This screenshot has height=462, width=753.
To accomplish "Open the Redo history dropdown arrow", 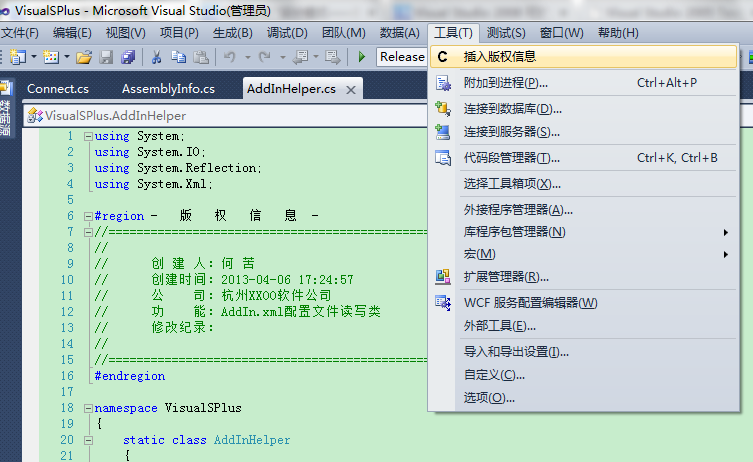I will (x=283, y=58).
